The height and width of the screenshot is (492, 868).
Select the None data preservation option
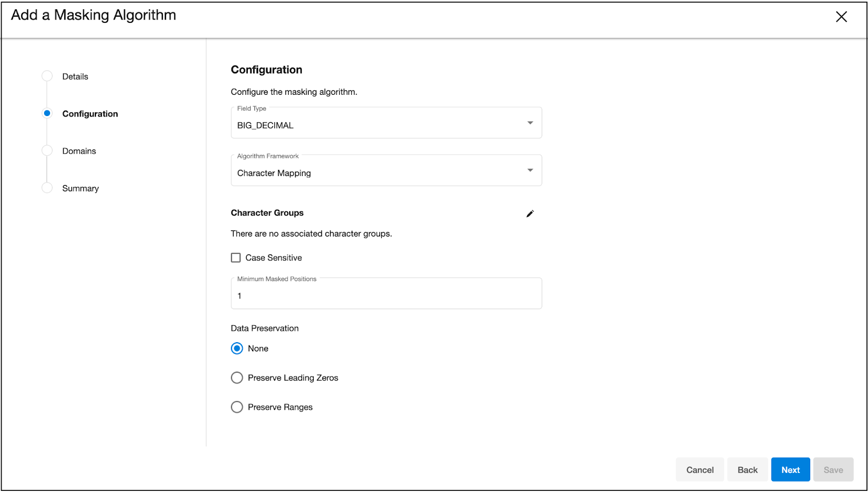click(237, 349)
